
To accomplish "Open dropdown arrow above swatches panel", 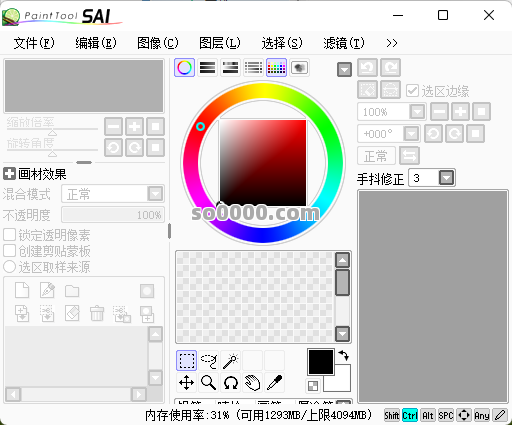I will tap(344, 70).
